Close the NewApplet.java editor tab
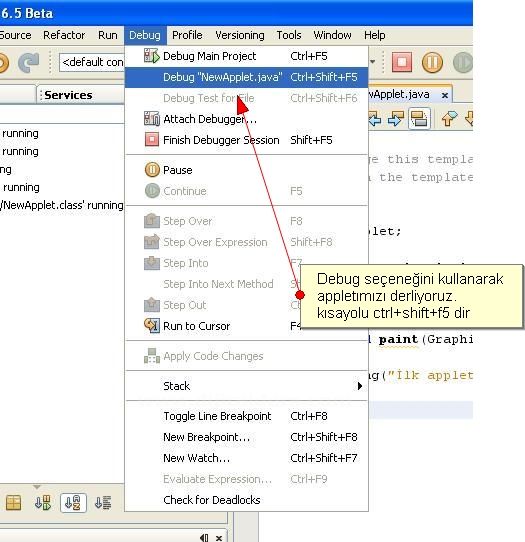 pos(445,95)
